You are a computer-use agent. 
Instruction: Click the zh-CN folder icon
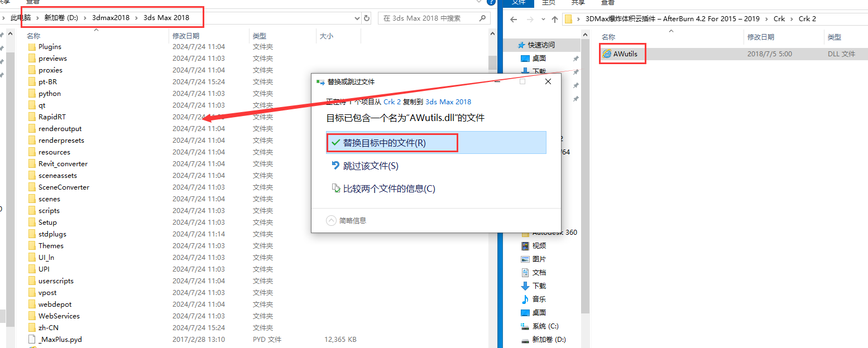coord(32,328)
